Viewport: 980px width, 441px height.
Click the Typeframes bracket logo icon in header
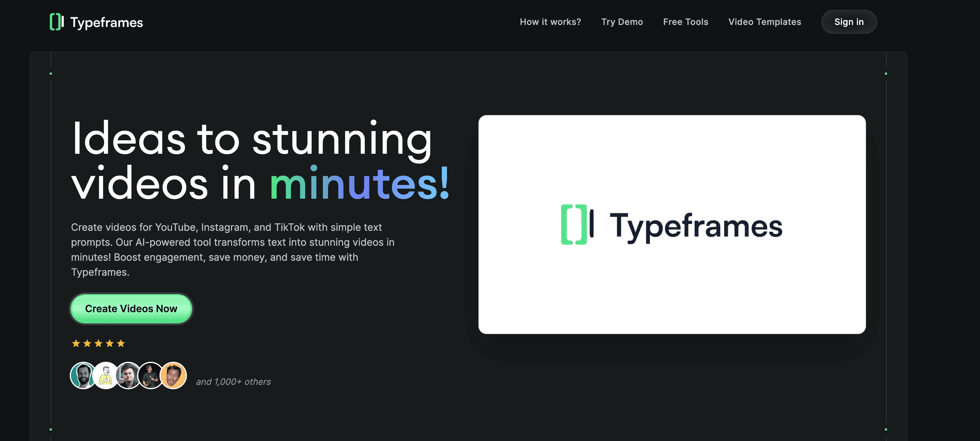click(x=56, y=22)
